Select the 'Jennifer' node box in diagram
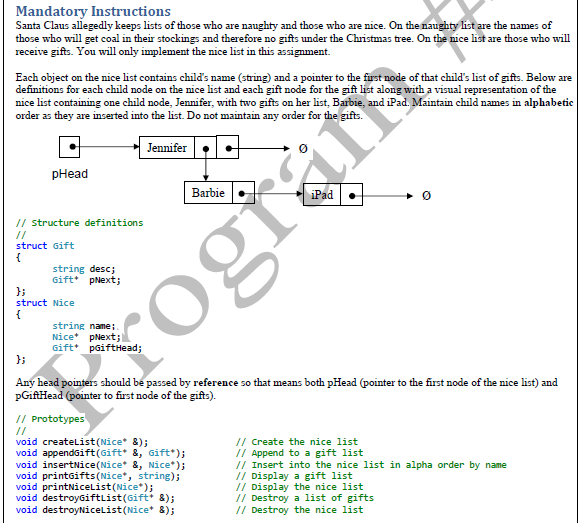 click(x=189, y=147)
